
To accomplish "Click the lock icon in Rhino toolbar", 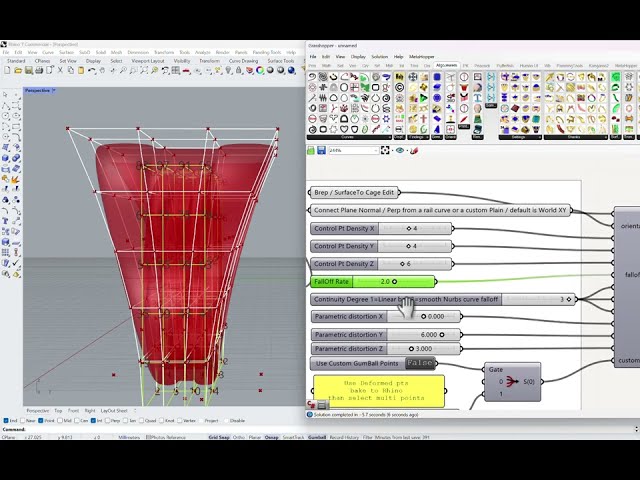I will tap(238, 70).
